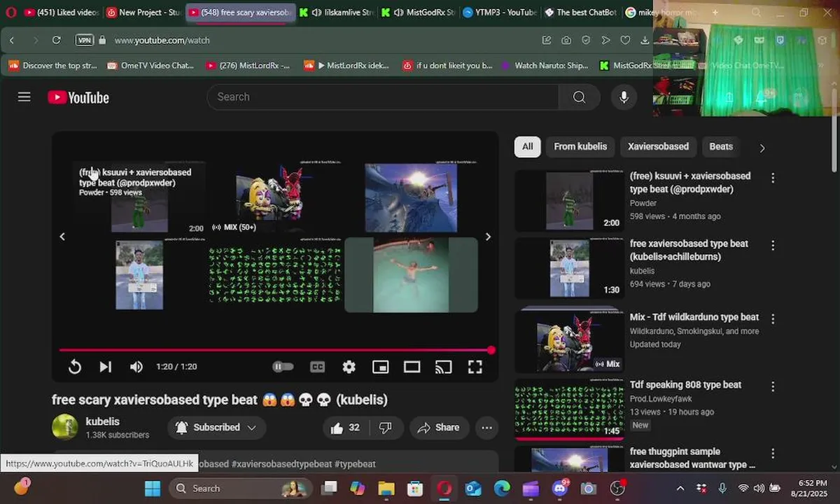Click the #typebeat hashtag in the description
Image resolution: width=840 pixels, height=504 pixels.
355,464
